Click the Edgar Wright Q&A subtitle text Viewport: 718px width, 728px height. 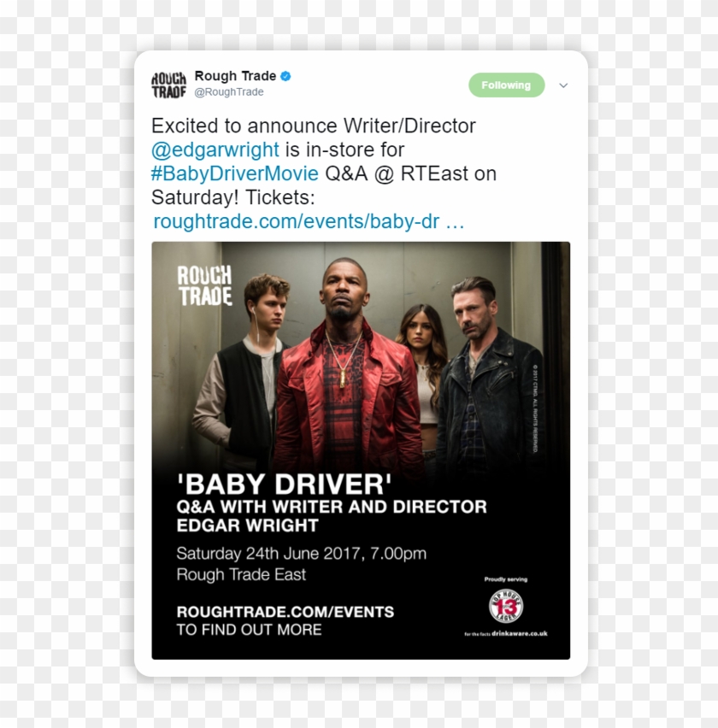[332, 516]
